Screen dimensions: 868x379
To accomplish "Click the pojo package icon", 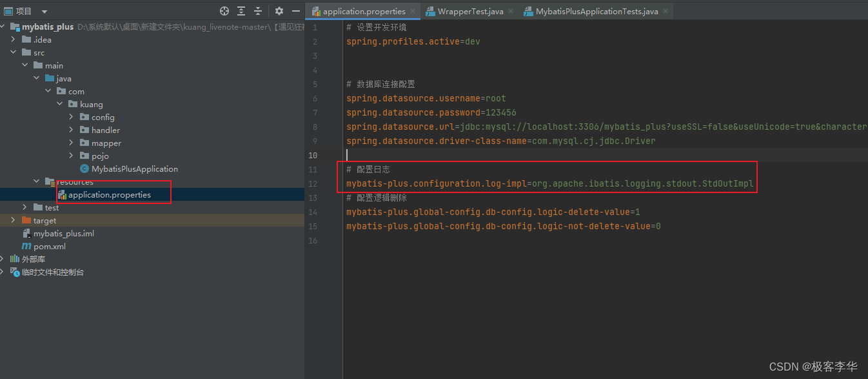I will (x=84, y=156).
